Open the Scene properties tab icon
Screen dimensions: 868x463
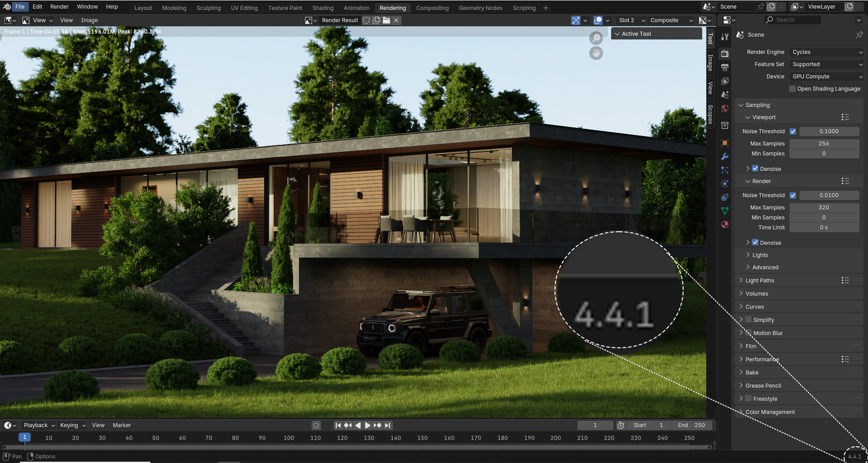coord(725,95)
